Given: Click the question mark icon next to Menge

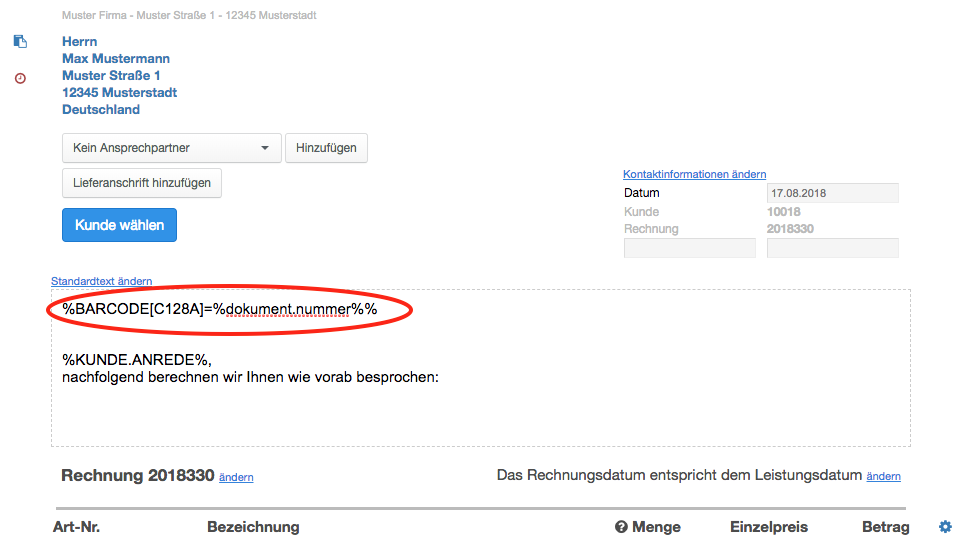Looking at the screenshot, I should coord(621,527).
